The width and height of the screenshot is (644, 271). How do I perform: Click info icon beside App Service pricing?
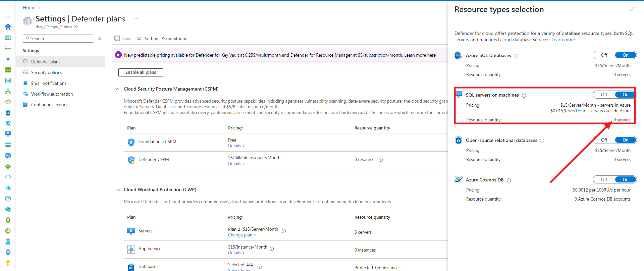click(x=272, y=249)
